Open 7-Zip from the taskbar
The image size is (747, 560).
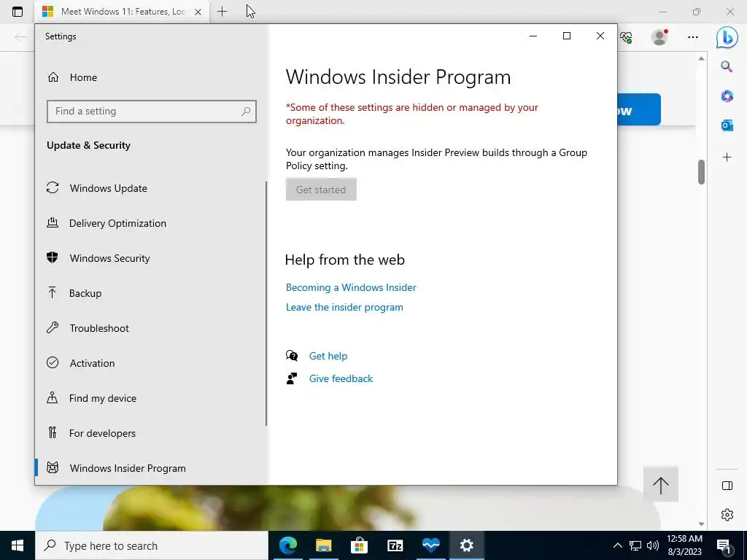tap(395, 545)
